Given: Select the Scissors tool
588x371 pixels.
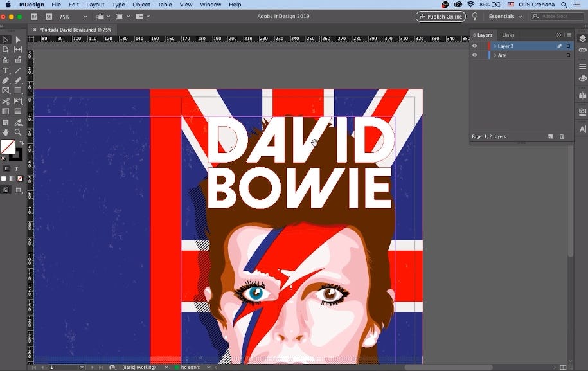Looking at the screenshot, I should [x=6, y=102].
